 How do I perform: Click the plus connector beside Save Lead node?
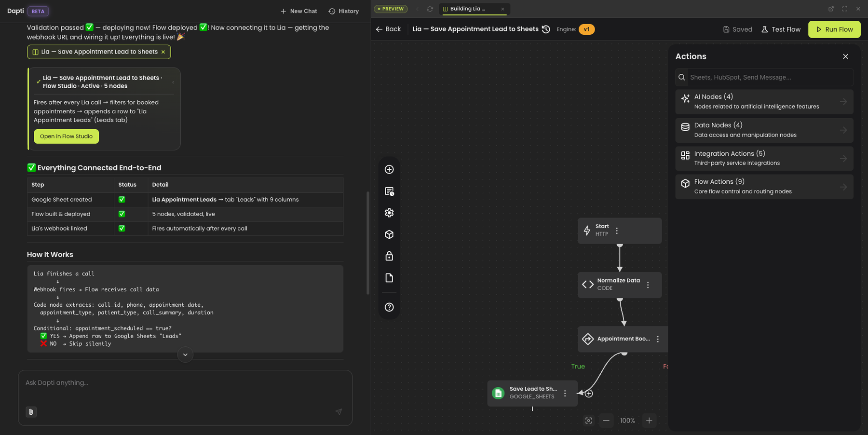[589, 394]
